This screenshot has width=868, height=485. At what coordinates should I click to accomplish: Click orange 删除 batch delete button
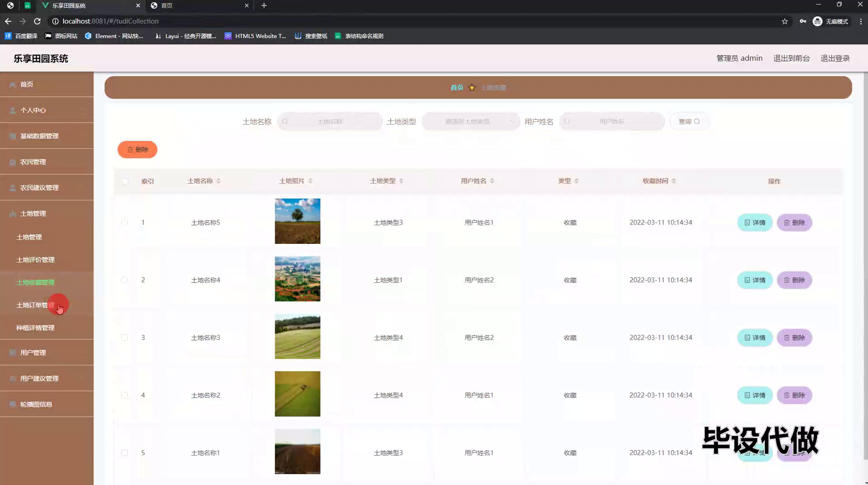pyautogui.click(x=137, y=150)
